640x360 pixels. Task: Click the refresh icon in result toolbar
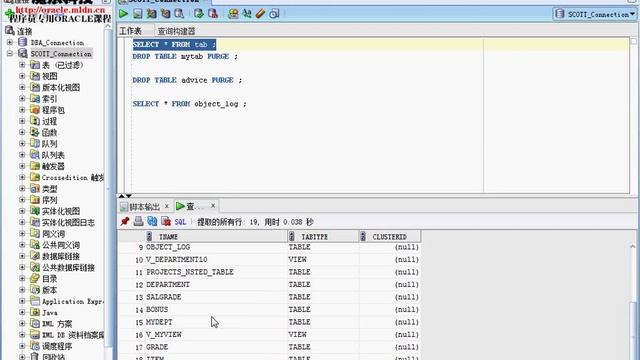click(152, 222)
